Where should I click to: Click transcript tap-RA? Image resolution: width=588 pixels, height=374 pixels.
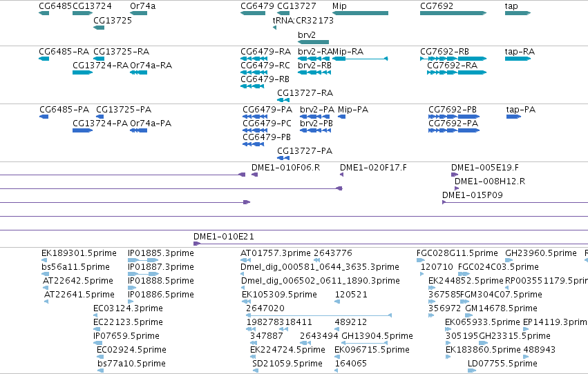click(518, 59)
